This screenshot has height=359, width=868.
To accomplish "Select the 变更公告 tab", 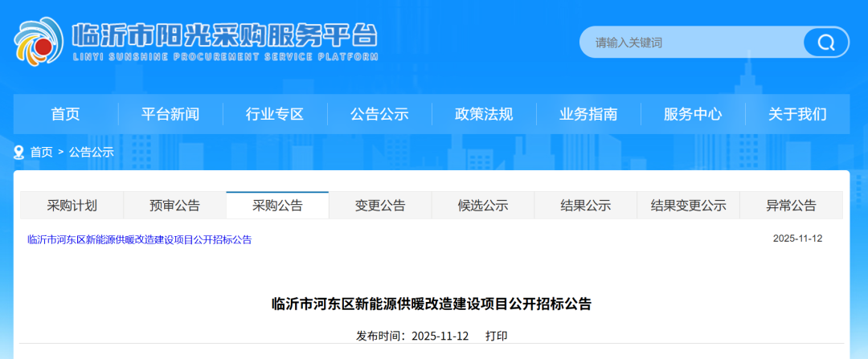I will click(x=380, y=206).
